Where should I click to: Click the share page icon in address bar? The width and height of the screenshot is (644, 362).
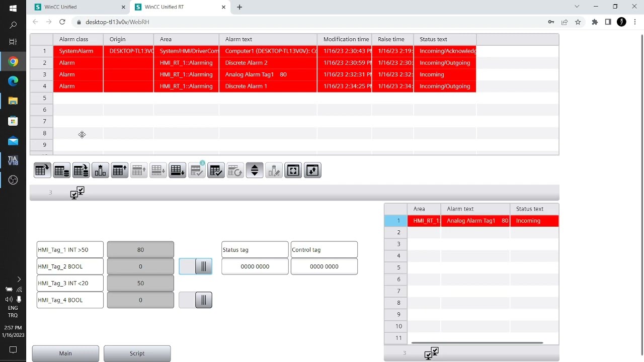point(565,22)
